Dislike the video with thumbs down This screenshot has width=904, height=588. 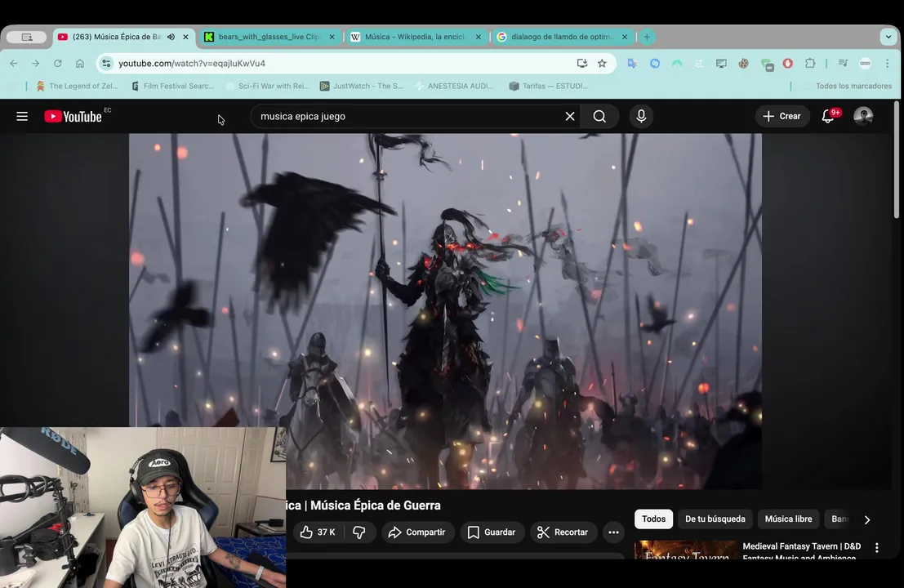pos(359,532)
